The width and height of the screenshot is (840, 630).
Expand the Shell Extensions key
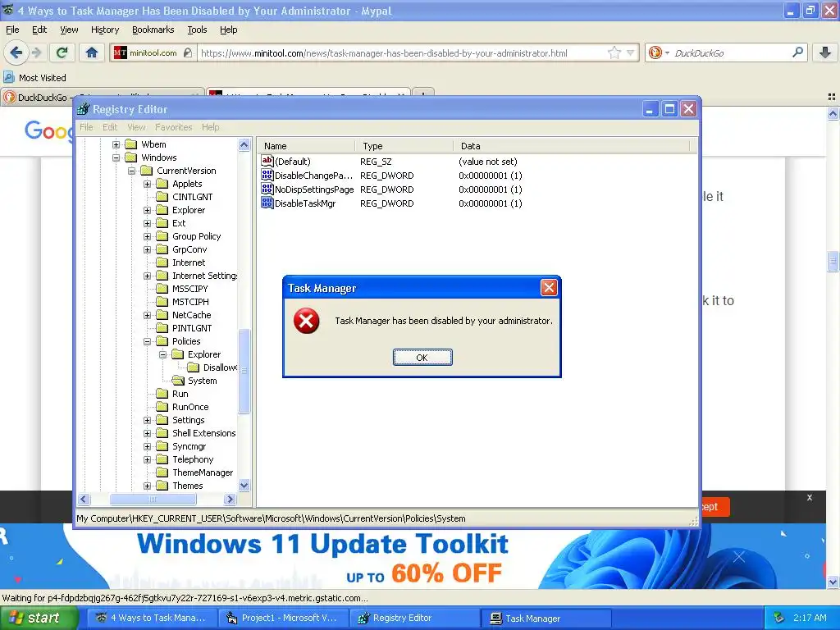coord(147,433)
